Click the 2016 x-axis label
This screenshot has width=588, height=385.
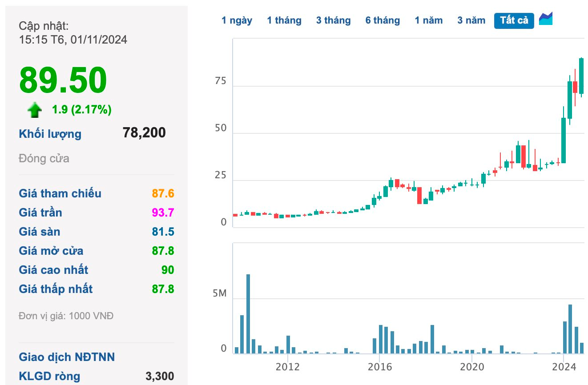coord(379,367)
